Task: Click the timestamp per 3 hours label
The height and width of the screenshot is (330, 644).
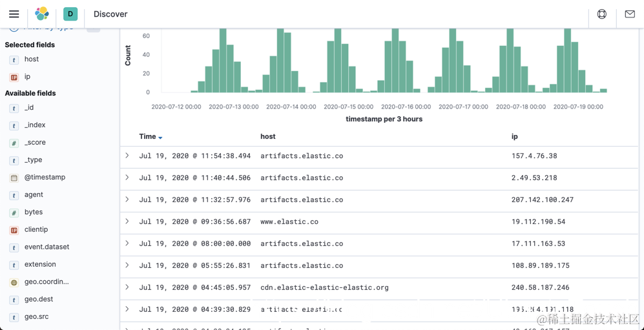Action: coord(384,119)
